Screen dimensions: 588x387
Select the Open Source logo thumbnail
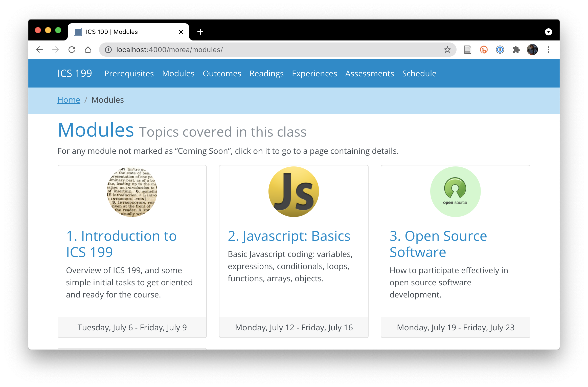tap(455, 191)
